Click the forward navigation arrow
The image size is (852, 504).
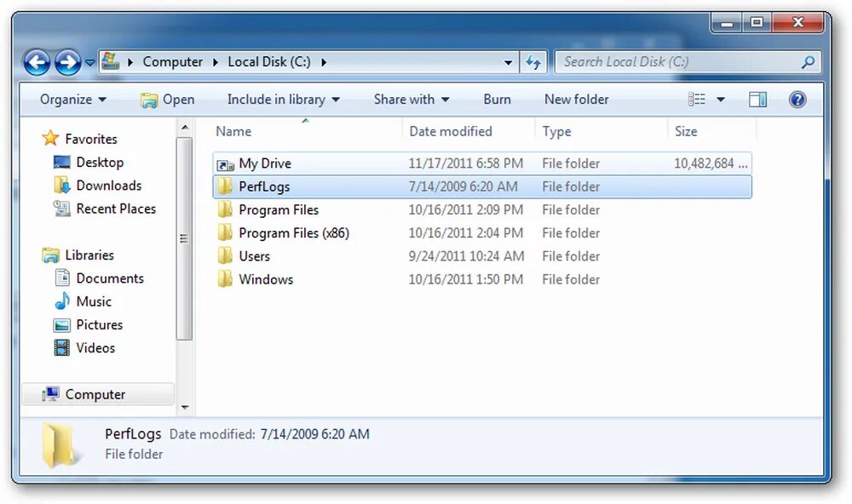pyautogui.click(x=68, y=61)
